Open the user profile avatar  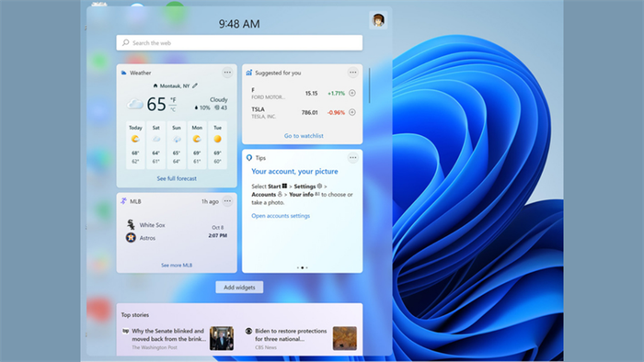pyautogui.click(x=378, y=20)
